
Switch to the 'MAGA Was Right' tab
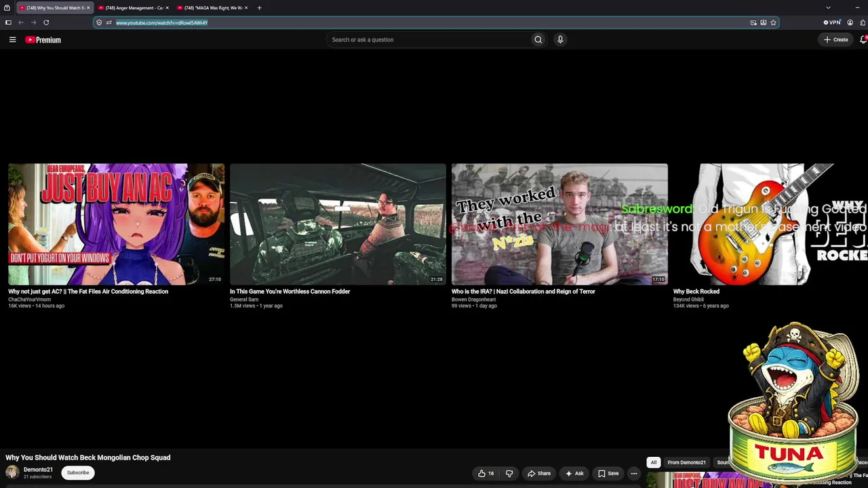click(213, 7)
